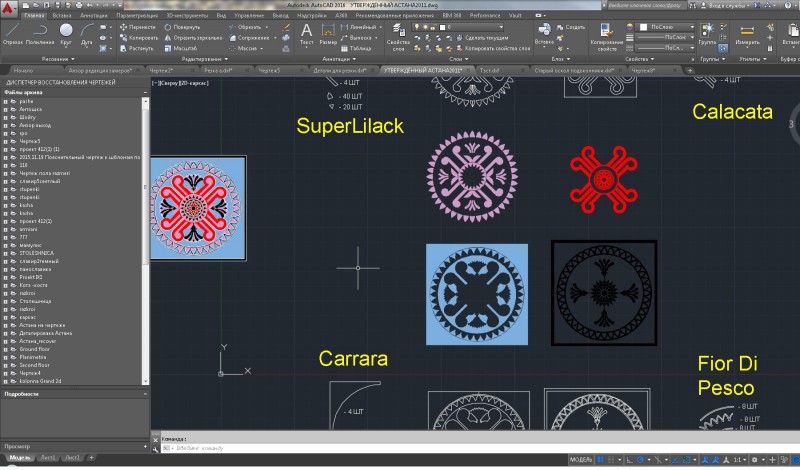
Task: Expand the Редактирование panel dropdown
Action: coord(205,59)
